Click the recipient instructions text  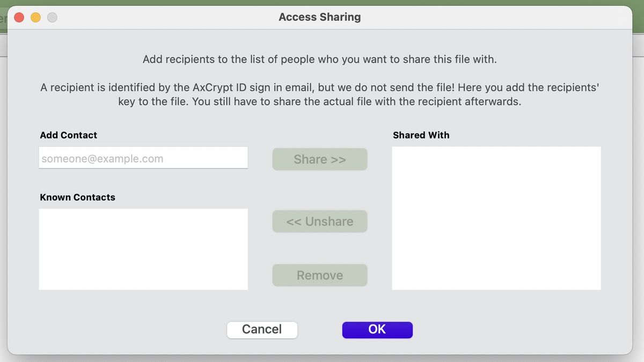pos(319,60)
